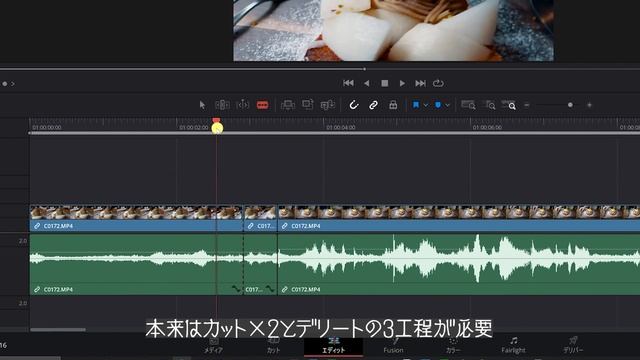The image size is (640, 360).
Task: Select the arrow Selection mode tool
Action: (202, 105)
